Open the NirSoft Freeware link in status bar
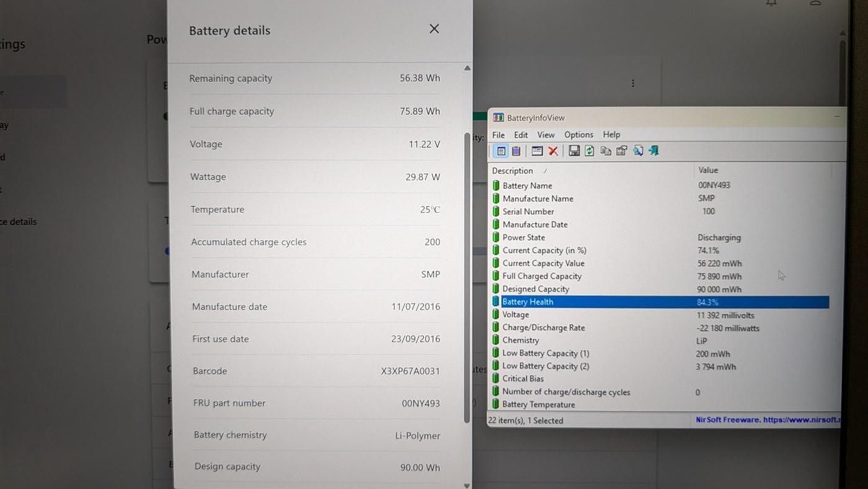 [x=769, y=420]
